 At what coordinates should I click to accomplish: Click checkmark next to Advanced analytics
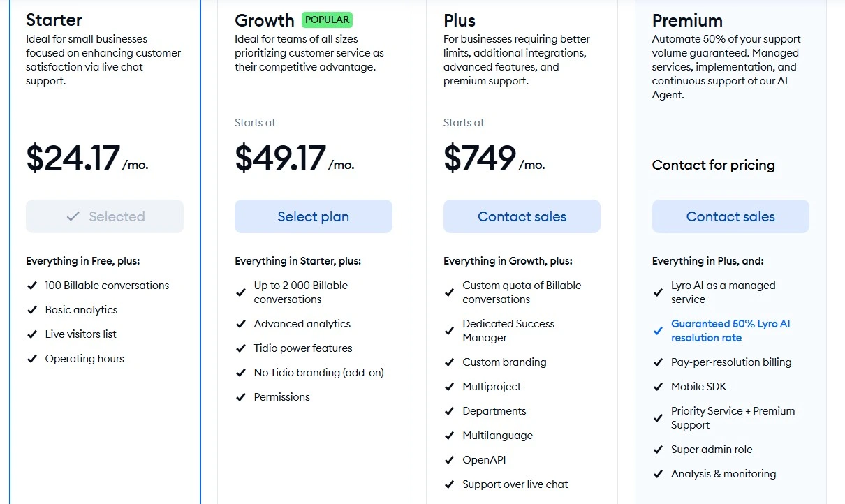(240, 324)
